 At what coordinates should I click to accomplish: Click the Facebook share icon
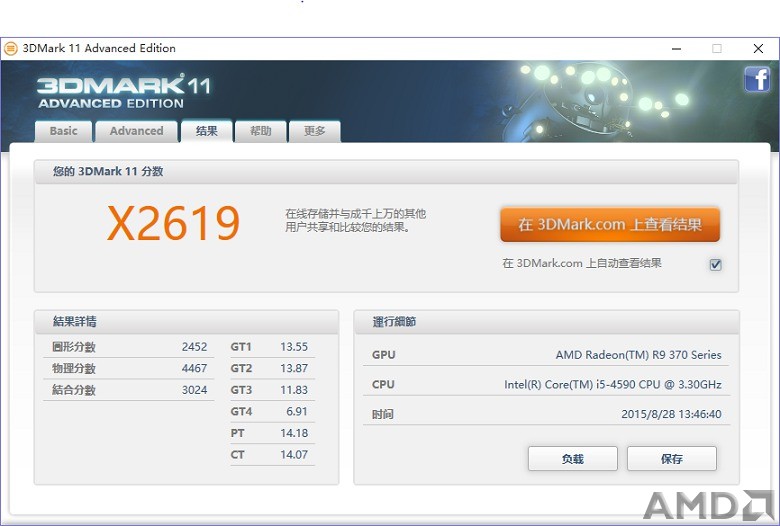(757, 80)
